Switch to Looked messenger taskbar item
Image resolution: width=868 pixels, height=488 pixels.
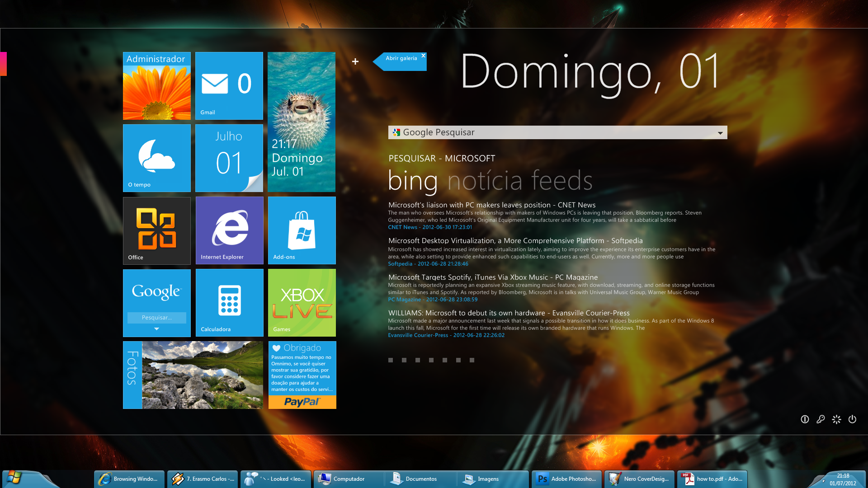(x=275, y=479)
